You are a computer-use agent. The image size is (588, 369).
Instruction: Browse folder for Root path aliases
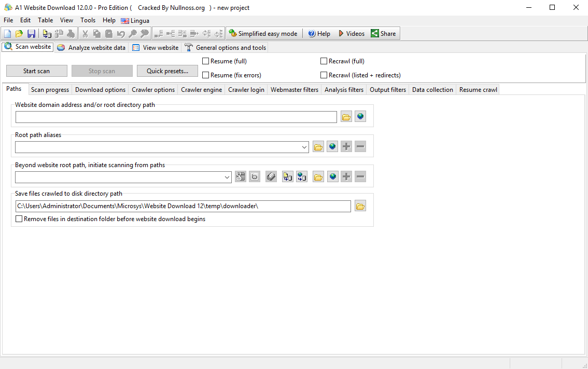(318, 147)
